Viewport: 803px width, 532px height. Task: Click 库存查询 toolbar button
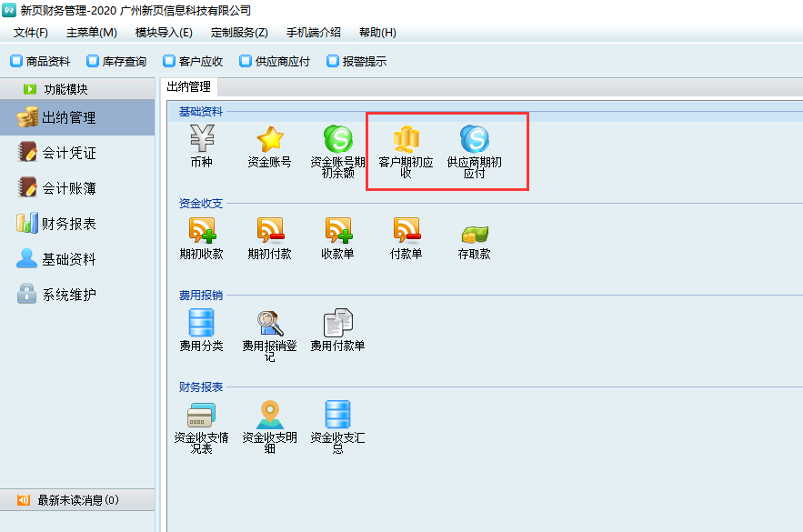tap(116, 62)
